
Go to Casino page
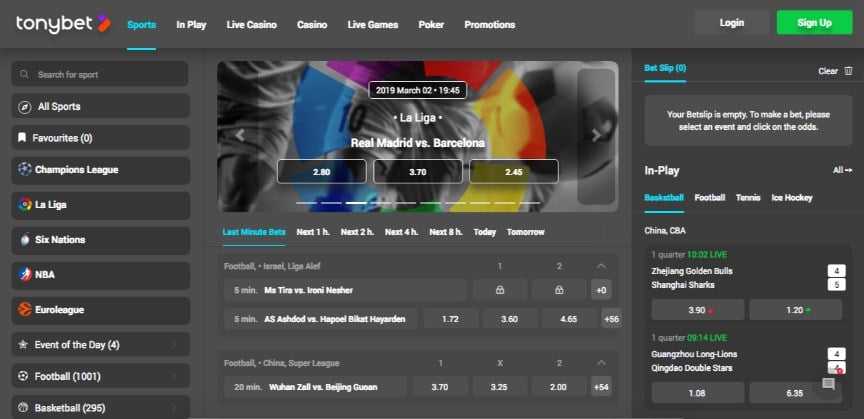point(312,25)
